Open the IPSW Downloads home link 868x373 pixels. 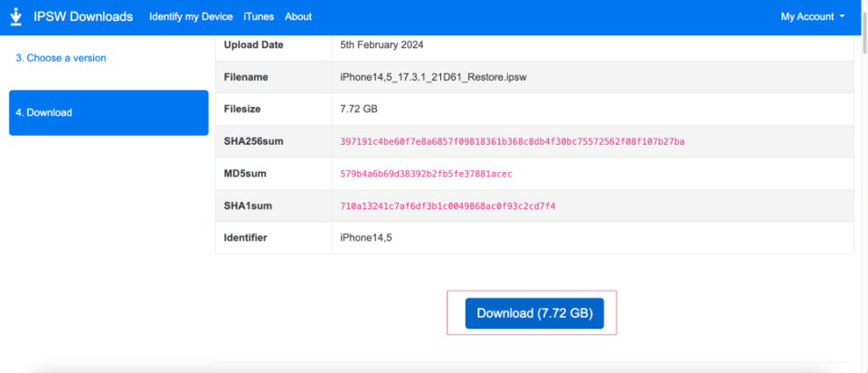coord(83,17)
